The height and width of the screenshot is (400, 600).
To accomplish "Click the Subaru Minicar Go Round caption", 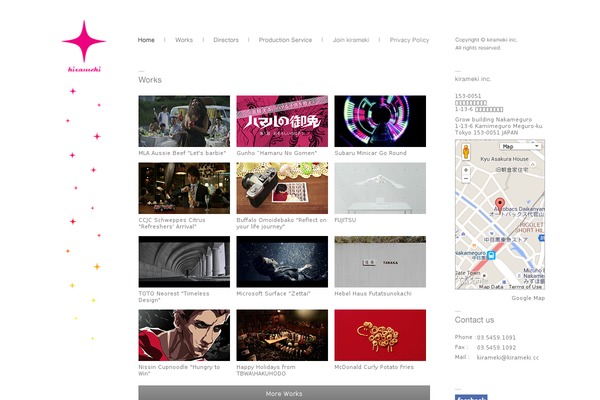I will click(x=370, y=153).
